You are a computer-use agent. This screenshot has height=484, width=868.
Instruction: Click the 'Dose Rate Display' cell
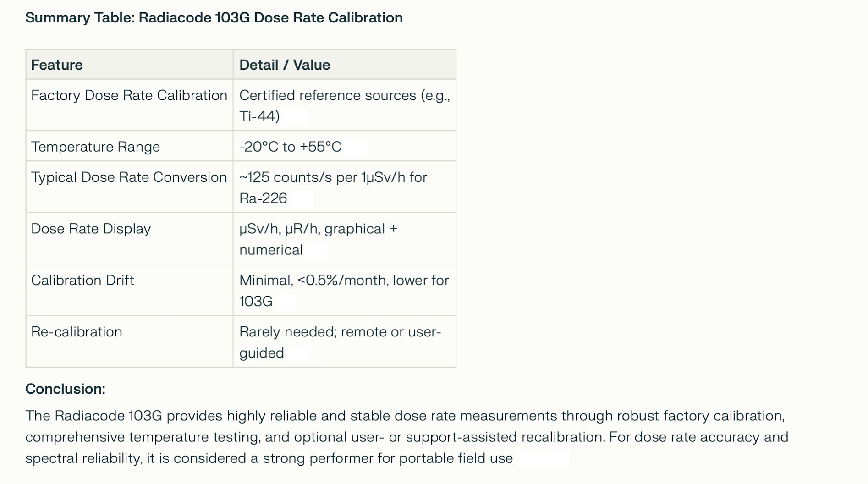(x=130, y=238)
